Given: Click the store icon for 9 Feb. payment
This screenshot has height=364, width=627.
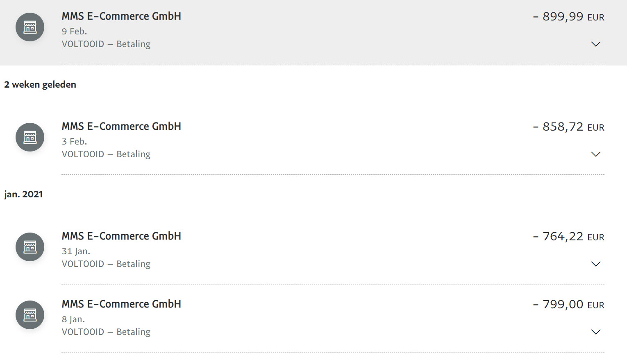Looking at the screenshot, I should tap(30, 27).
